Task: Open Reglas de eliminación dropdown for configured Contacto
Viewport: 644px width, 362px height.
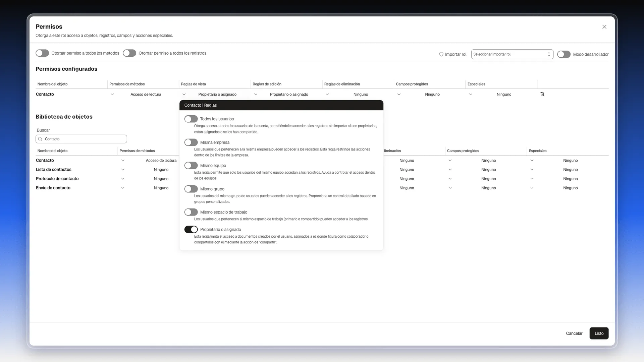Action: (x=327, y=95)
